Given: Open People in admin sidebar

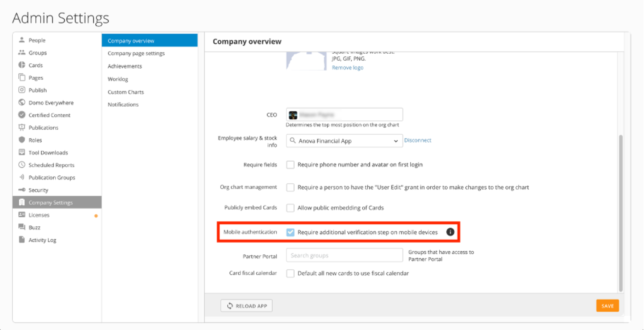Looking at the screenshot, I should (37, 40).
